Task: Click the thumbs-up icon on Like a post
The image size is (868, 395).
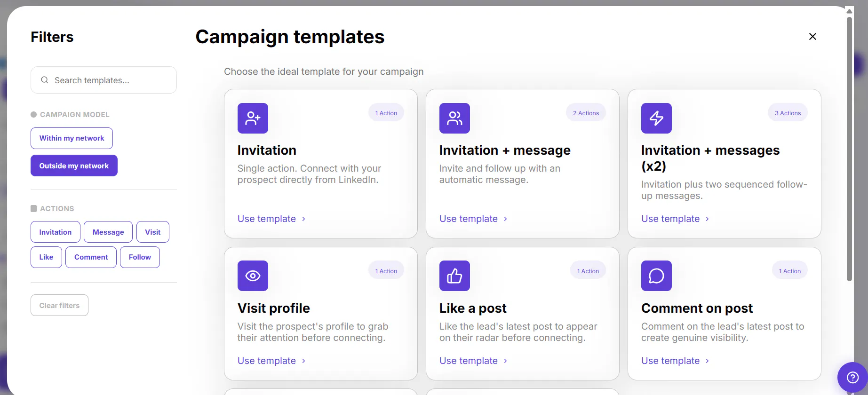Action: (x=454, y=276)
